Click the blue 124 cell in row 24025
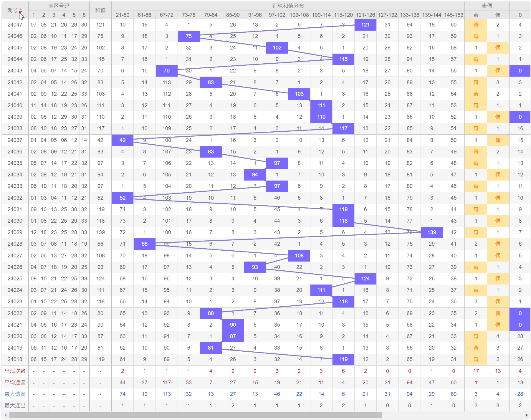Image resolution: width=531 pixels, height=420 pixels. pyautogui.click(x=365, y=279)
